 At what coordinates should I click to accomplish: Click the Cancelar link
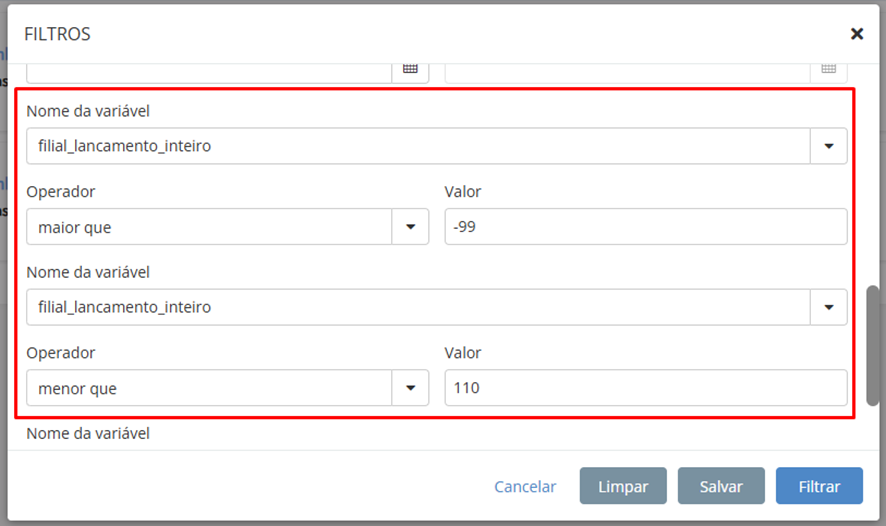(525, 486)
